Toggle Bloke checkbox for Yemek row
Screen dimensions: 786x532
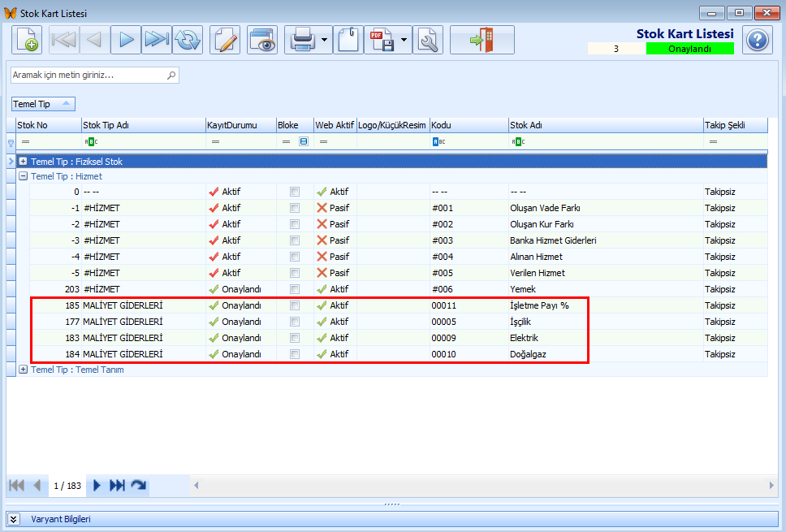coord(295,289)
